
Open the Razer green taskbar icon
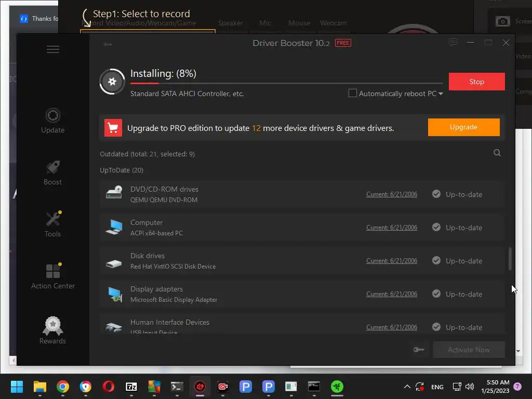(337, 387)
